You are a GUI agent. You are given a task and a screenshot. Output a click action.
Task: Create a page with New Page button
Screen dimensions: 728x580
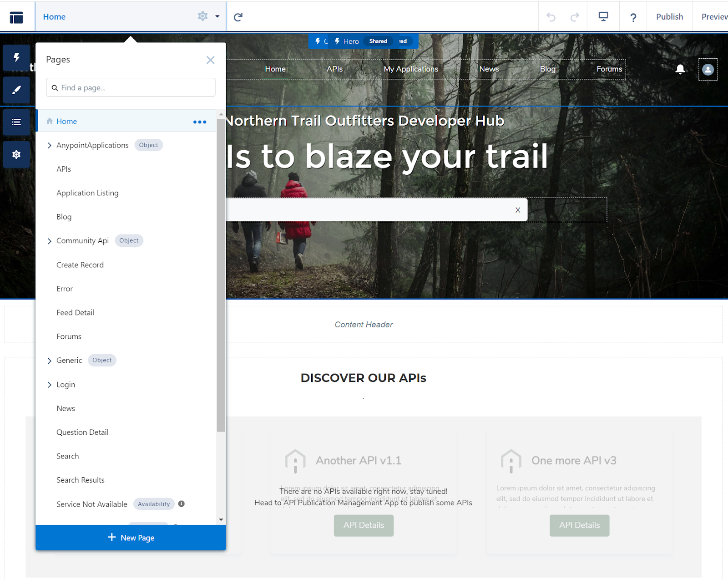click(x=131, y=538)
